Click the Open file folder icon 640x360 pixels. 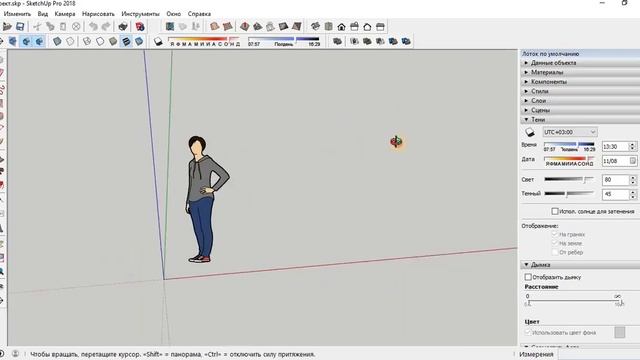(7, 27)
